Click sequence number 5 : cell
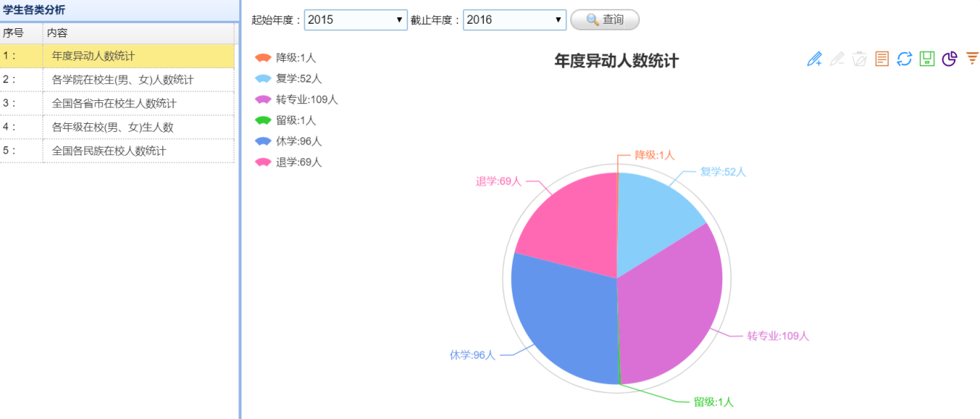 coord(21,151)
